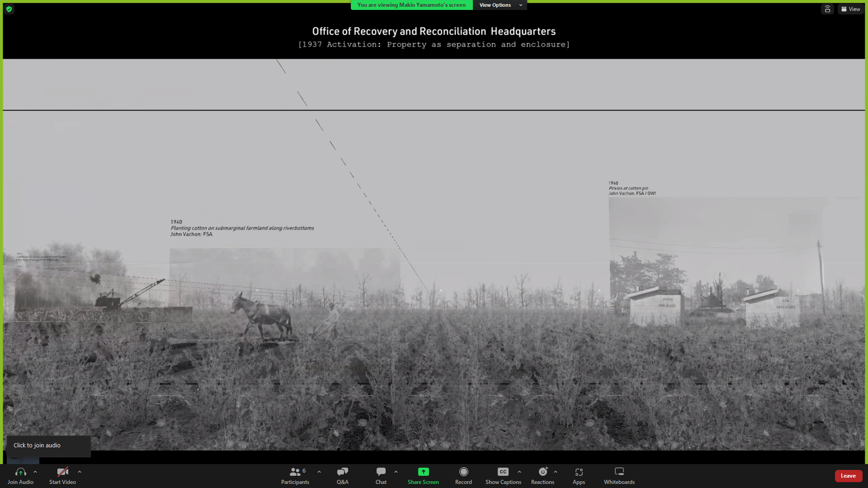Expand caption options arrow beside Show Captions
Viewport: 868px width, 488px height.
(x=519, y=472)
